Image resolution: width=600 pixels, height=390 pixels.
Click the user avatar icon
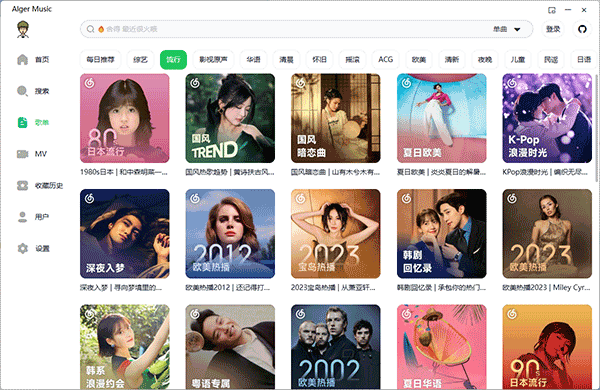[23, 29]
